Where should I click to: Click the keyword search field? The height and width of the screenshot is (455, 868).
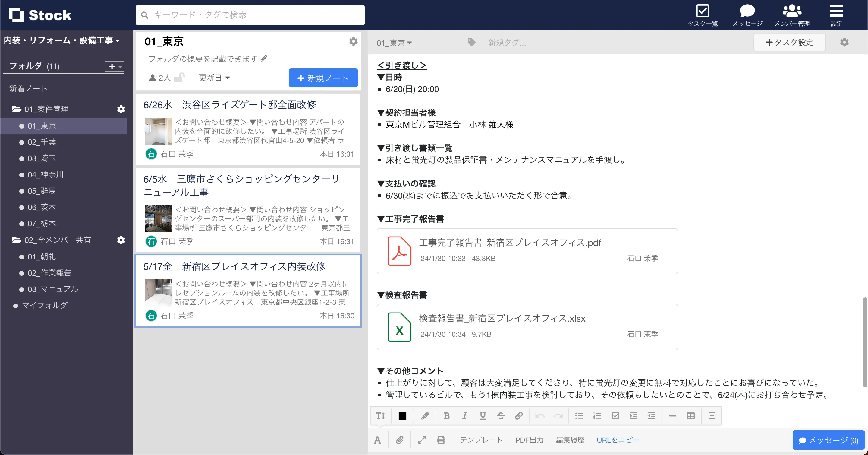(250, 15)
